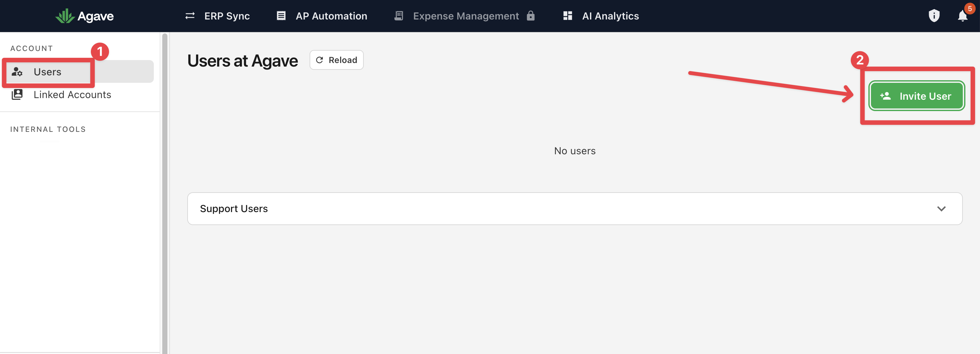Click the ERP Sync arrows icon
The height and width of the screenshot is (354, 980).
pos(190,16)
